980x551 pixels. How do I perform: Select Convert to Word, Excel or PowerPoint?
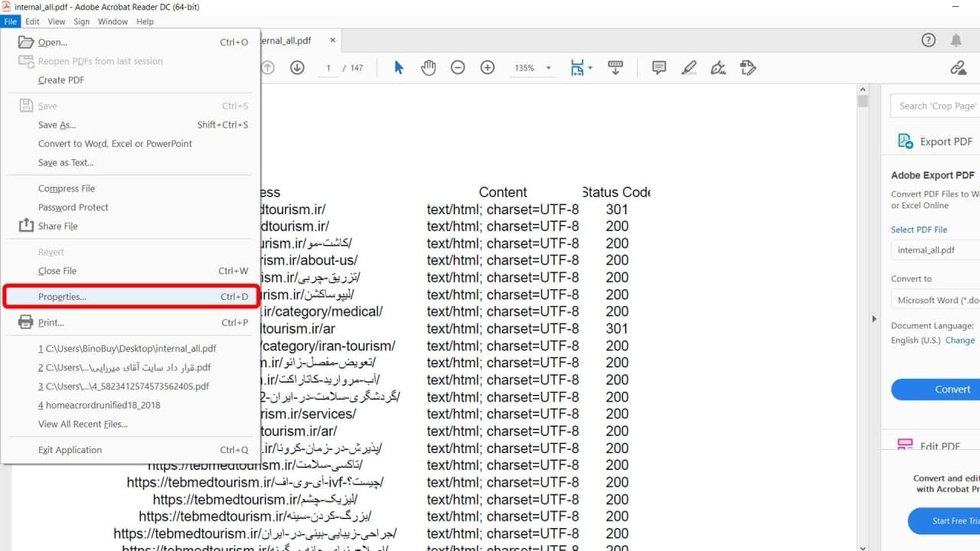131,143
